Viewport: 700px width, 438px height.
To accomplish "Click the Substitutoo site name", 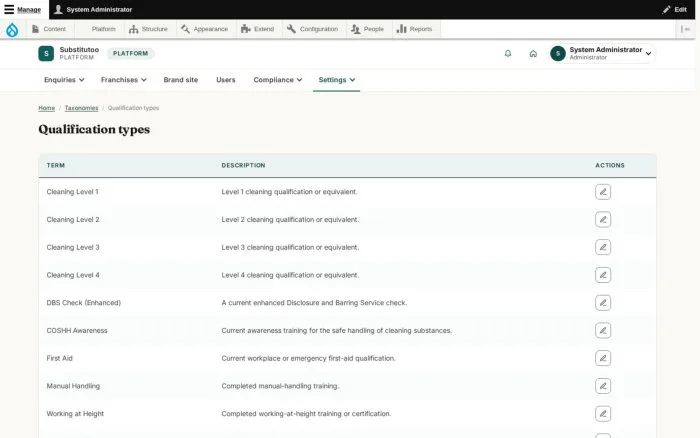I will [x=79, y=50].
